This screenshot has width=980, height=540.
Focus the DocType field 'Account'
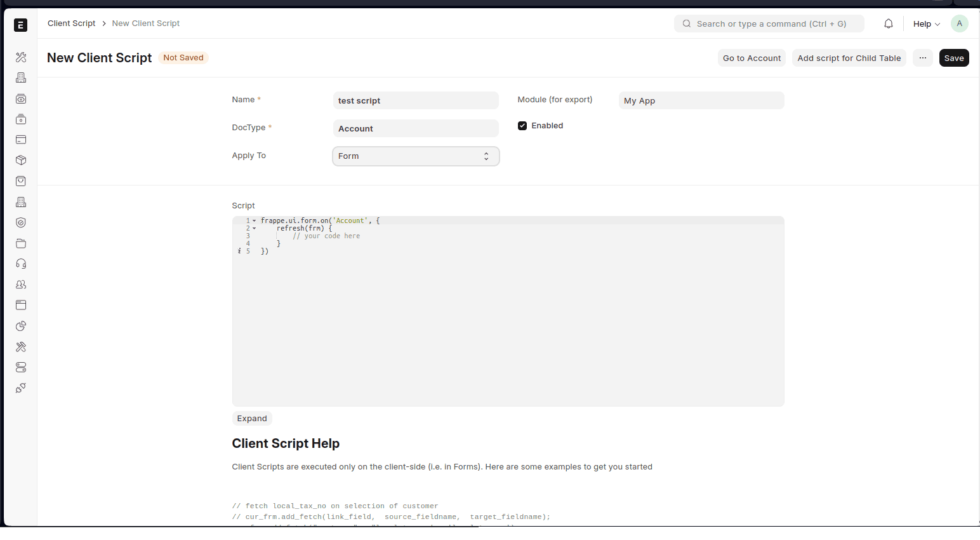click(x=416, y=128)
